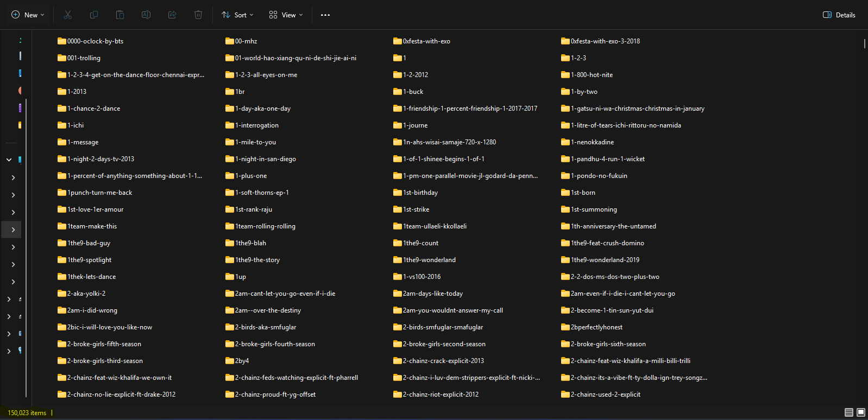Click the navigation pane vertical scrollbar
Viewport: 868px width, 420px height.
tap(26, 247)
